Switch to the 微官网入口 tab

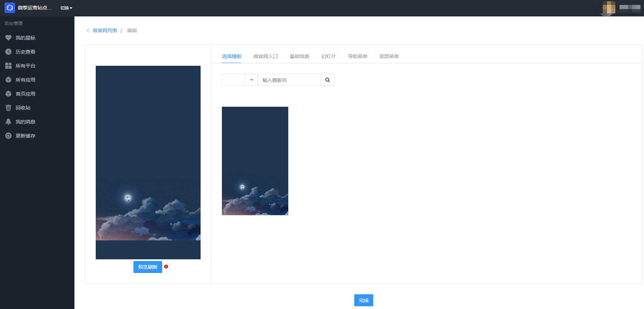point(266,56)
